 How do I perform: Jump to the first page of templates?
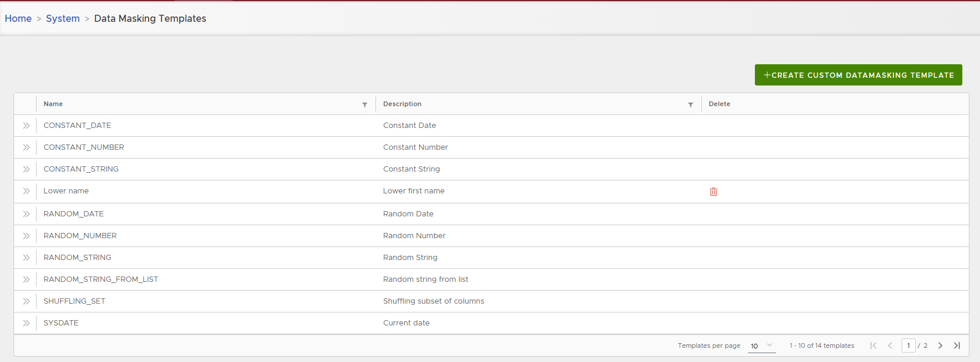click(x=873, y=345)
